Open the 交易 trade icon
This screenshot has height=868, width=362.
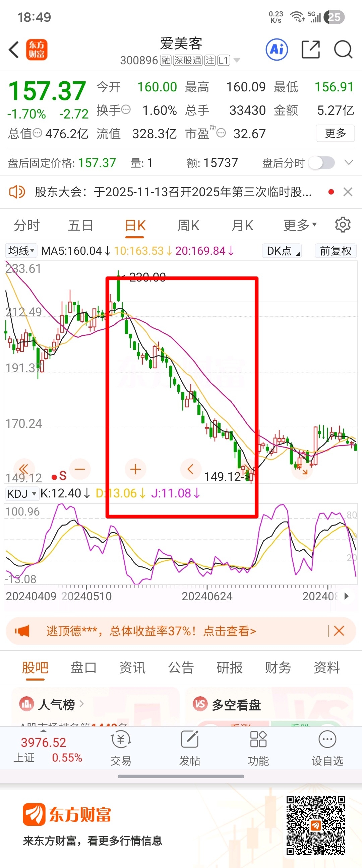pyautogui.click(x=121, y=739)
